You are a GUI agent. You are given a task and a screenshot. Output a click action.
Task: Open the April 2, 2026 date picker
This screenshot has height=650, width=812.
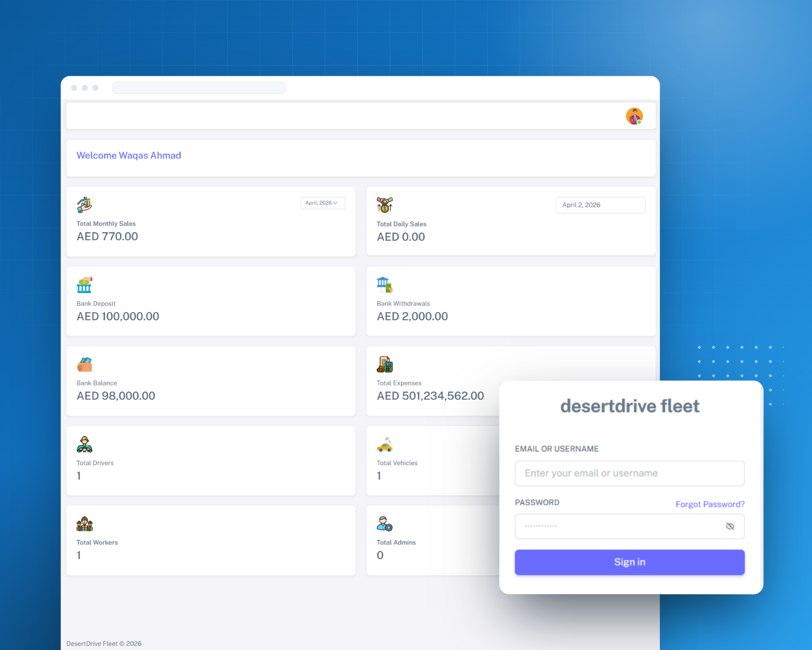[x=600, y=205]
